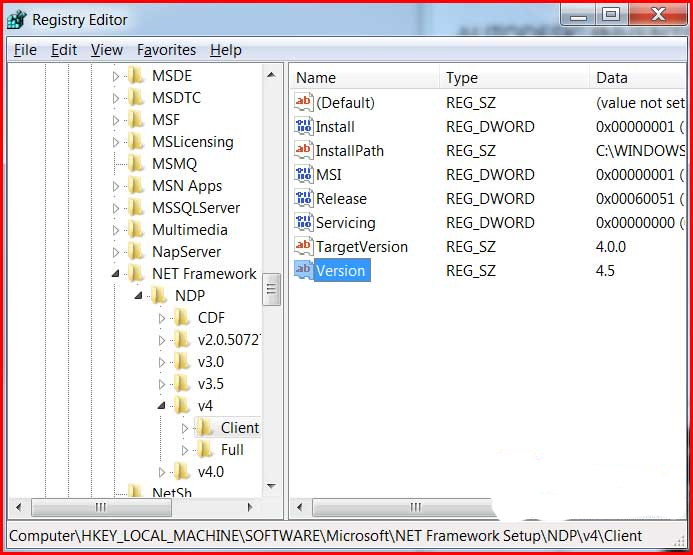693x555 pixels.
Task: Click the (Default) value icon
Action: (304, 102)
